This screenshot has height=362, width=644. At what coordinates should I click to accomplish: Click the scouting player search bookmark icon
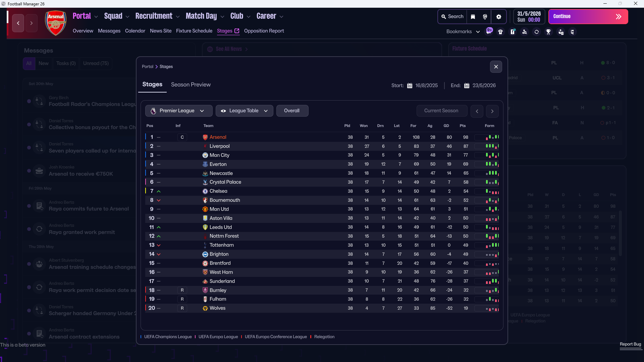525,32
